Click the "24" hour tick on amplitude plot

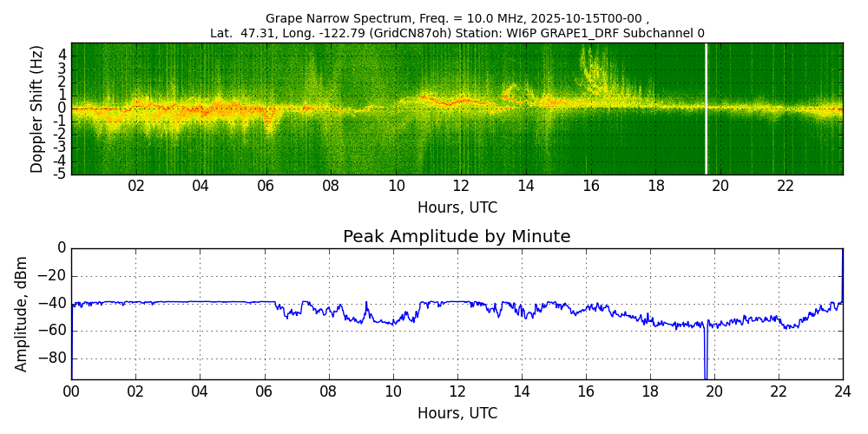[x=842, y=391]
